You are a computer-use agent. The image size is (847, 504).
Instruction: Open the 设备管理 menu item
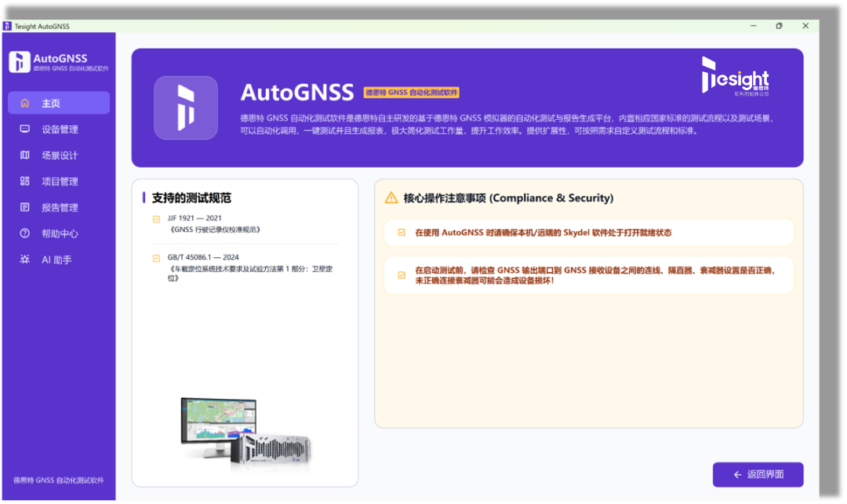tap(59, 129)
